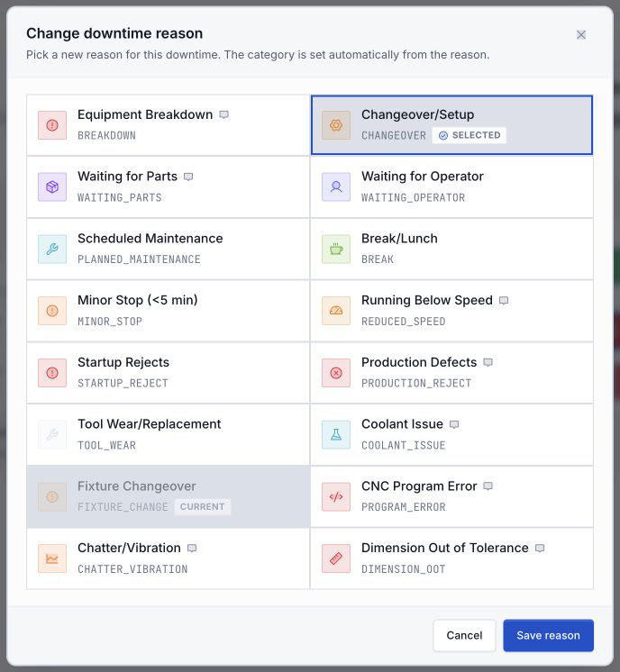Click the Save reason button
The width and height of the screenshot is (620, 672).
pos(549,635)
